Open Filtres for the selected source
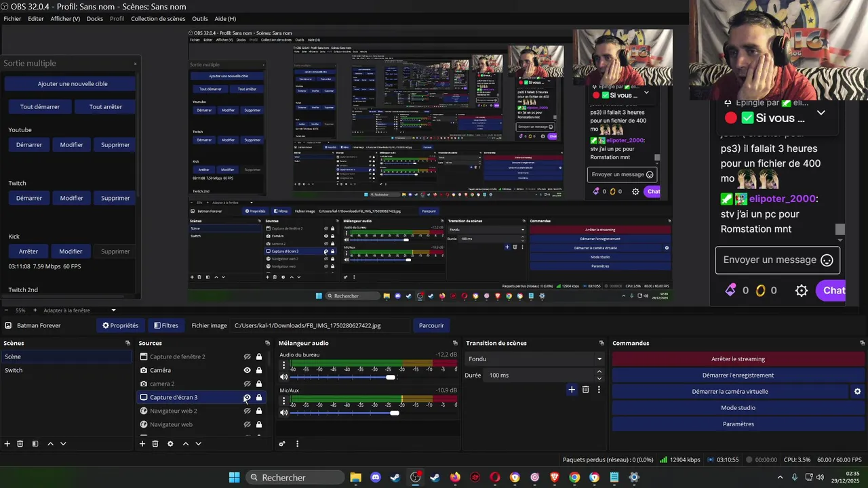The width and height of the screenshot is (868, 488). pos(166,325)
